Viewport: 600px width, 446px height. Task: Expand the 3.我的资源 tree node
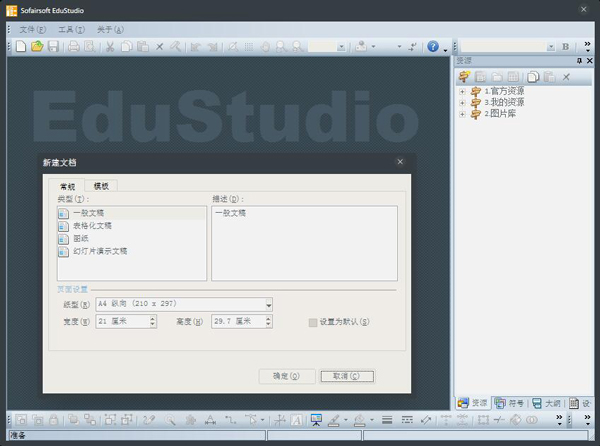click(x=462, y=103)
